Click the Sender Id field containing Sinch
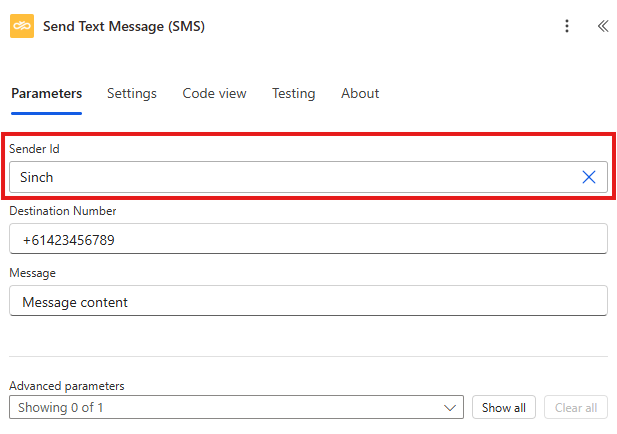The width and height of the screenshot is (617, 434). 308,177
